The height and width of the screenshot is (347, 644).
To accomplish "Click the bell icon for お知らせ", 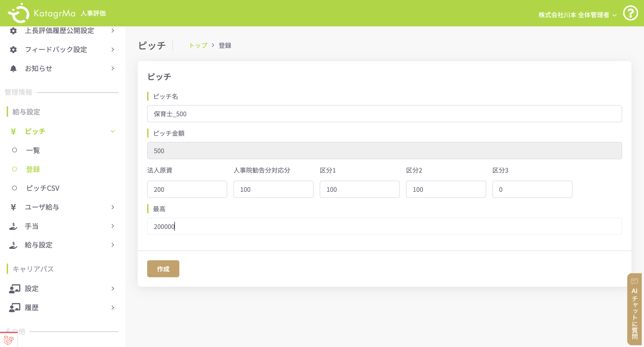I will point(13,68).
